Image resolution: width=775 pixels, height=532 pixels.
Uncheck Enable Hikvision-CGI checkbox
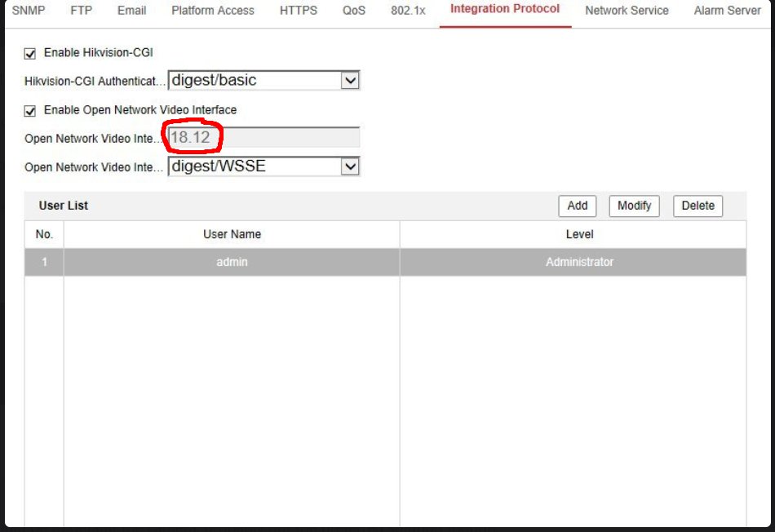30,54
